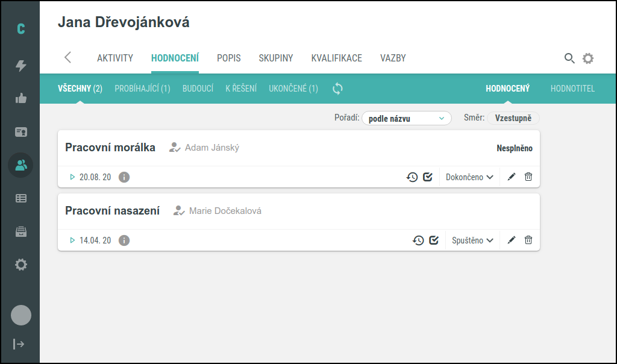Open the Pořadí 'podle názvu' dropdown
Viewport: 617px width, 364px height.
tap(406, 119)
